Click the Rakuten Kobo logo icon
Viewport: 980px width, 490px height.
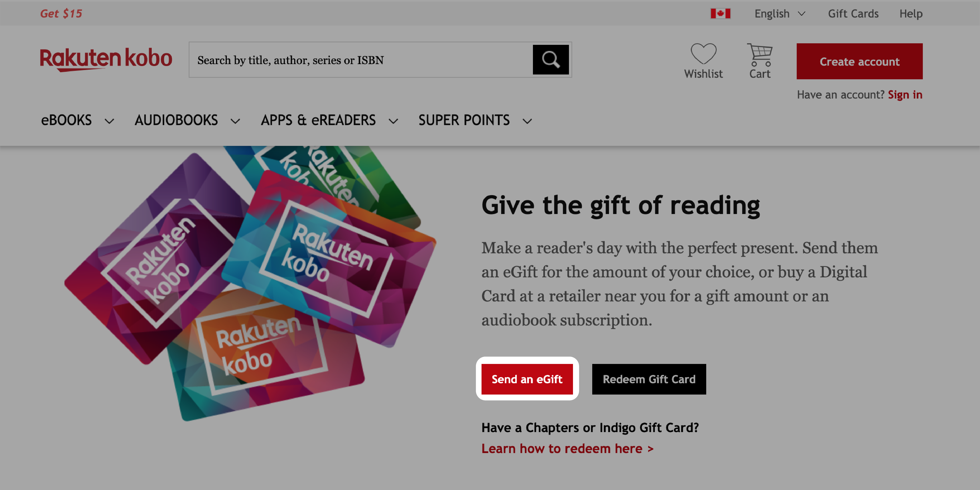tap(106, 61)
